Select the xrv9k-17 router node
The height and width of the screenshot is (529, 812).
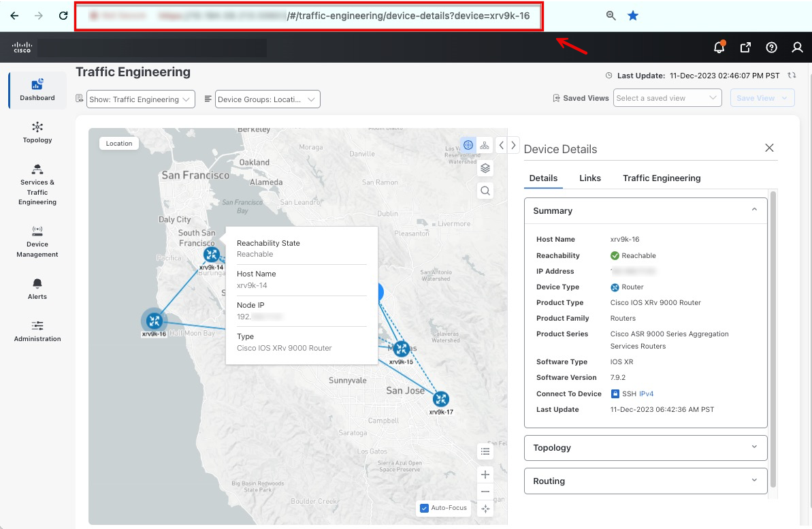[x=440, y=399]
